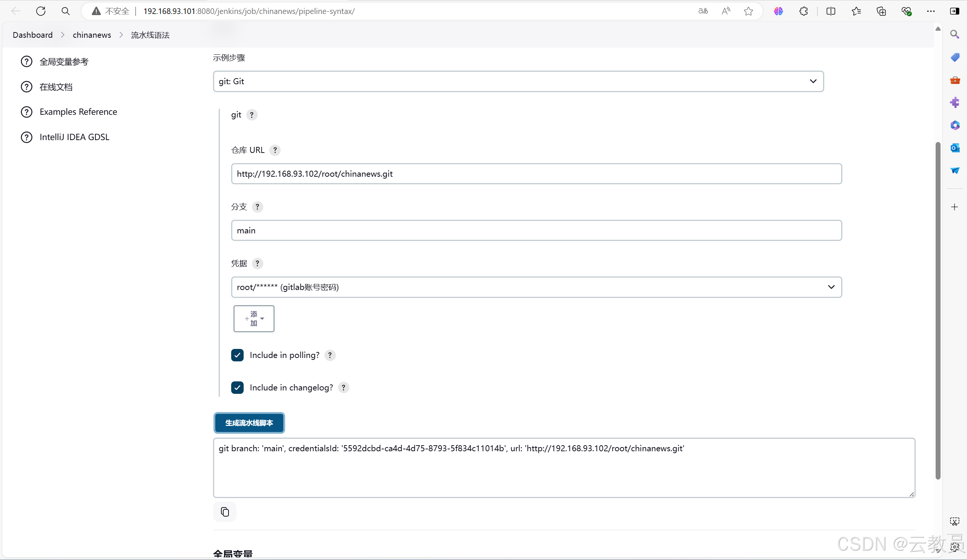
Task: Click help icon next to 仓库 URL
Action: tap(275, 150)
